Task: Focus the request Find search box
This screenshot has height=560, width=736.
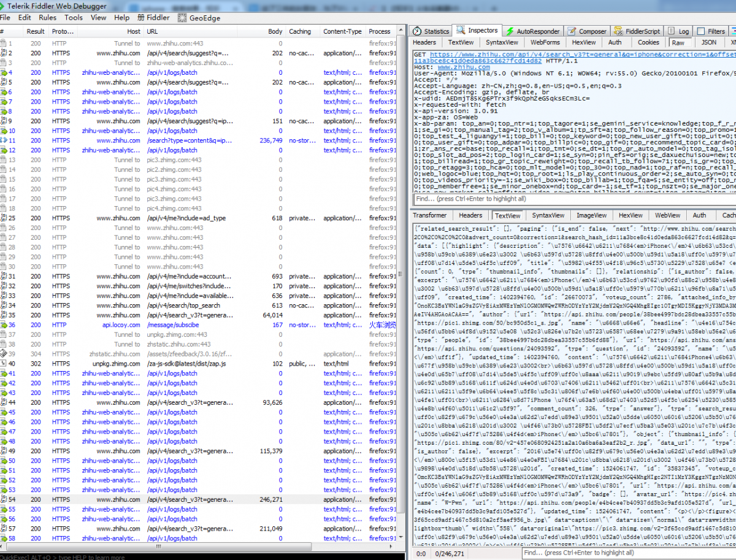Action: (x=573, y=199)
